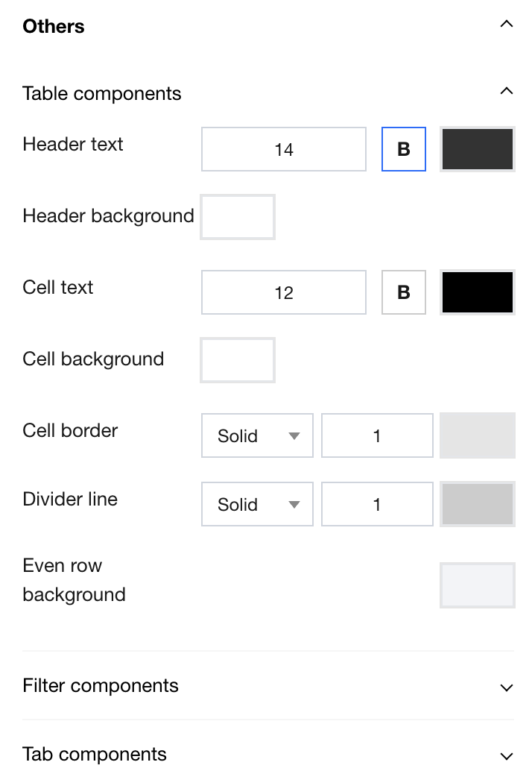Click the Divider line width field
Image resolution: width=532 pixels, height=771 pixels.
[x=377, y=504]
